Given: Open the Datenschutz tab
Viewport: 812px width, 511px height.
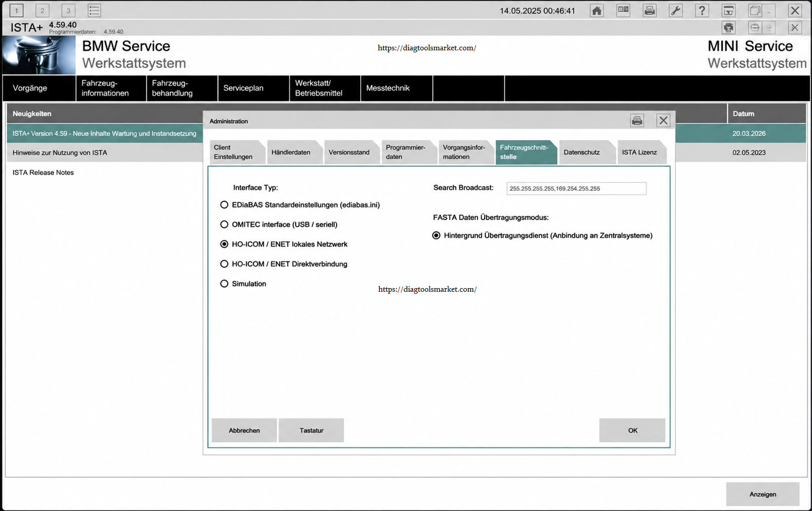Looking at the screenshot, I should [587, 152].
